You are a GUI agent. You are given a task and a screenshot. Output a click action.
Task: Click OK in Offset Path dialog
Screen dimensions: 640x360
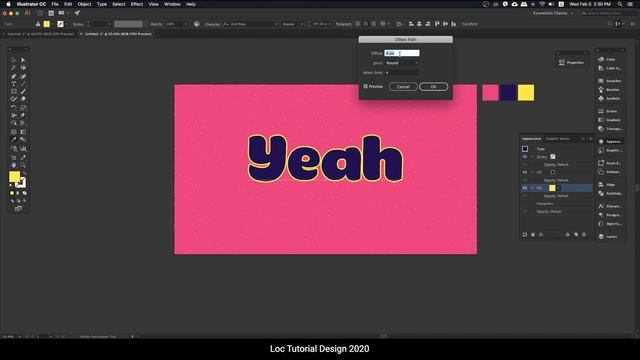coord(433,87)
